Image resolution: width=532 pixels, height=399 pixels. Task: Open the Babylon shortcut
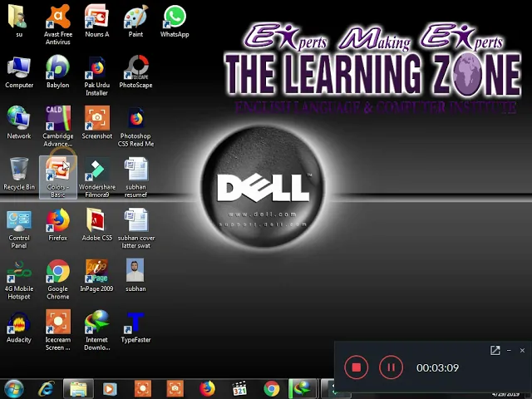point(58,72)
